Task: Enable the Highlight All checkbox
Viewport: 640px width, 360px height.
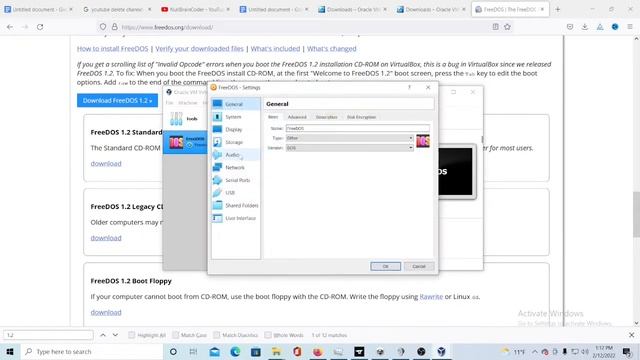Action: [x=131, y=335]
